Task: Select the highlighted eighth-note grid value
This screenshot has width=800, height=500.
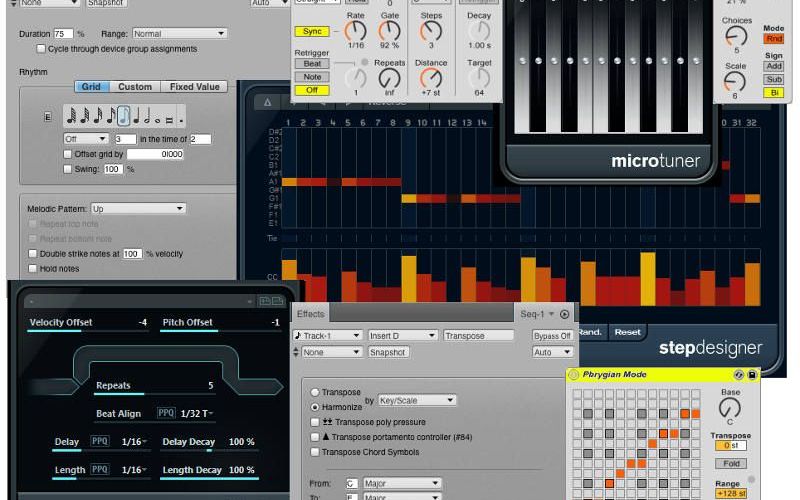Action: (123, 116)
